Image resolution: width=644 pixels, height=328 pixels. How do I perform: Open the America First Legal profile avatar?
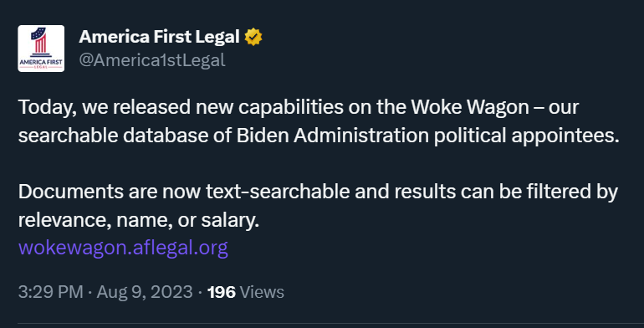(x=41, y=49)
